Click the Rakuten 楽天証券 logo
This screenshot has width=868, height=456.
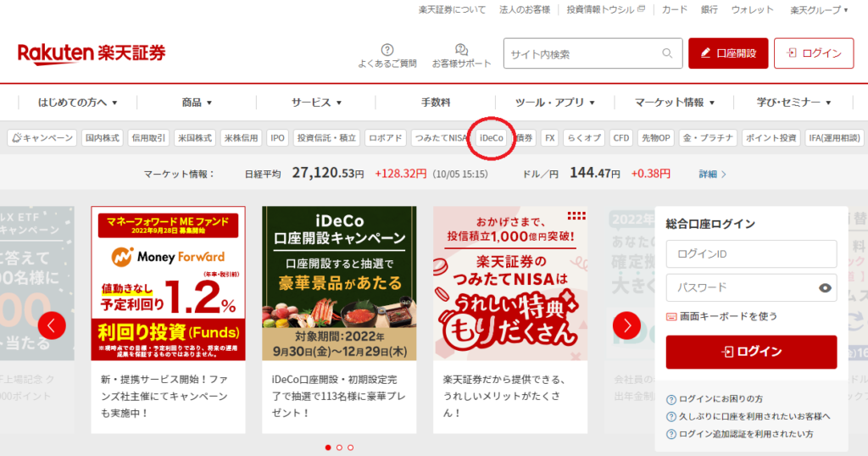(92, 53)
